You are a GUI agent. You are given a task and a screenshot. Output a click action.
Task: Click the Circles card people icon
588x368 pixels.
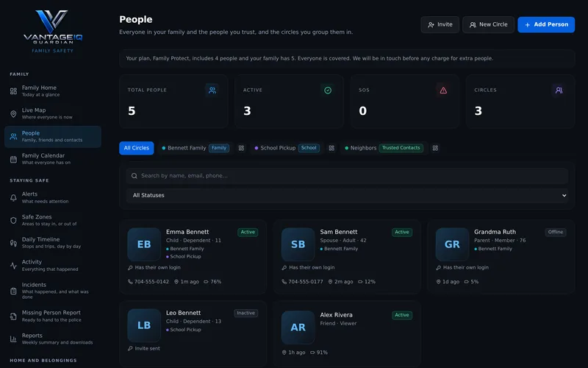point(559,90)
